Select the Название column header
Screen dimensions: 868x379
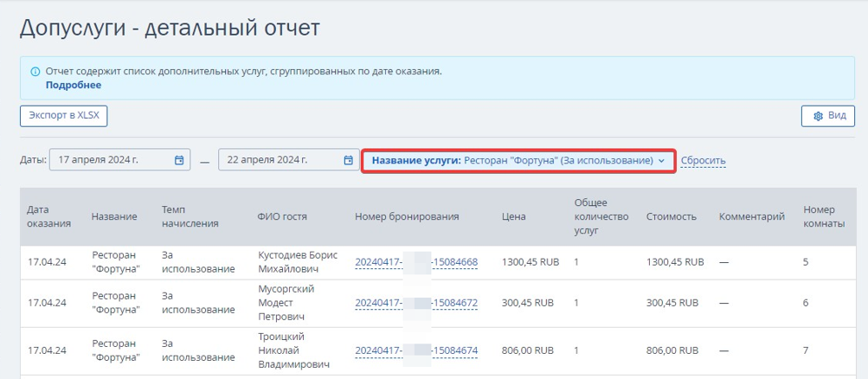[x=114, y=217]
